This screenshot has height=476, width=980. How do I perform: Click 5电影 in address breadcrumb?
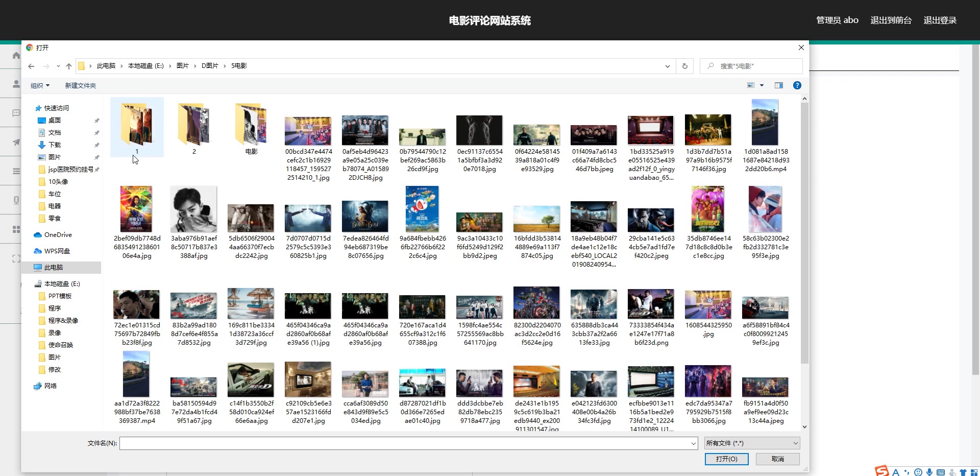pyautogui.click(x=239, y=66)
